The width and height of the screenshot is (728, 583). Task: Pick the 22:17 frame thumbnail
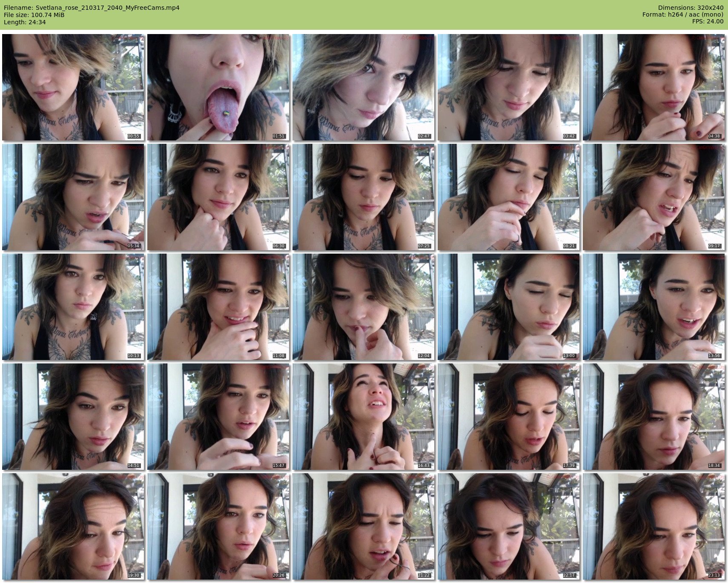pyautogui.click(x=509, y=526)
